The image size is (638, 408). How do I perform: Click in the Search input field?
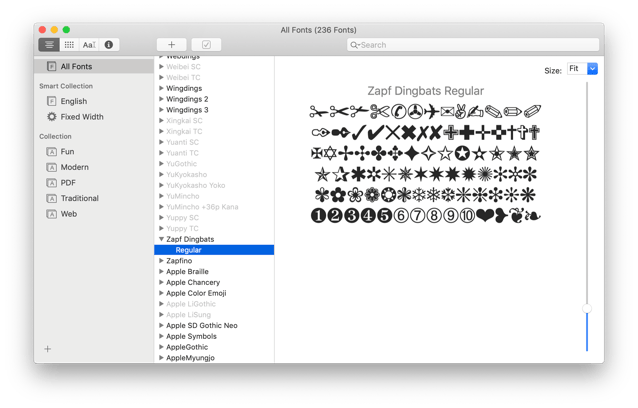(473, 45)
